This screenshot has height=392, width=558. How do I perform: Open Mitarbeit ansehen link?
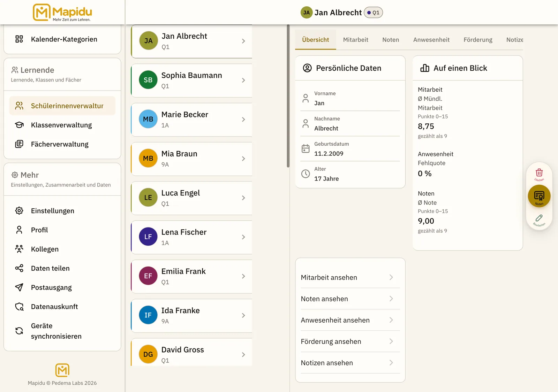(x=350, y=277)
